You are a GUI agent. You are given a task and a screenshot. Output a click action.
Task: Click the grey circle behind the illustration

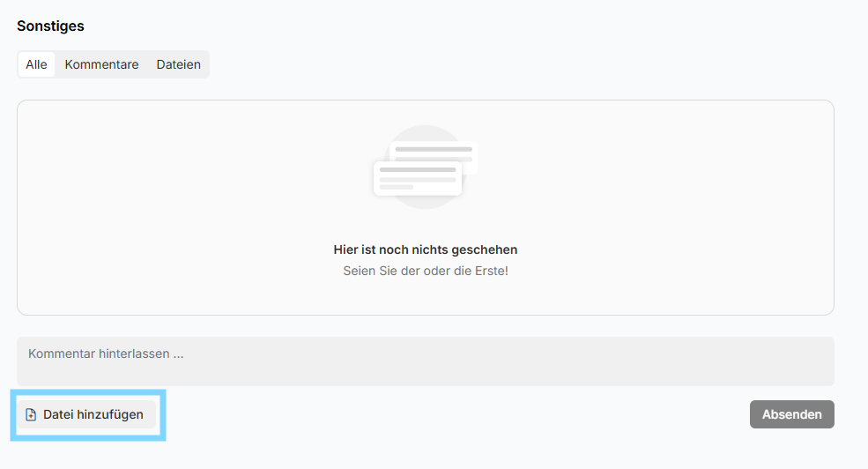426,134
